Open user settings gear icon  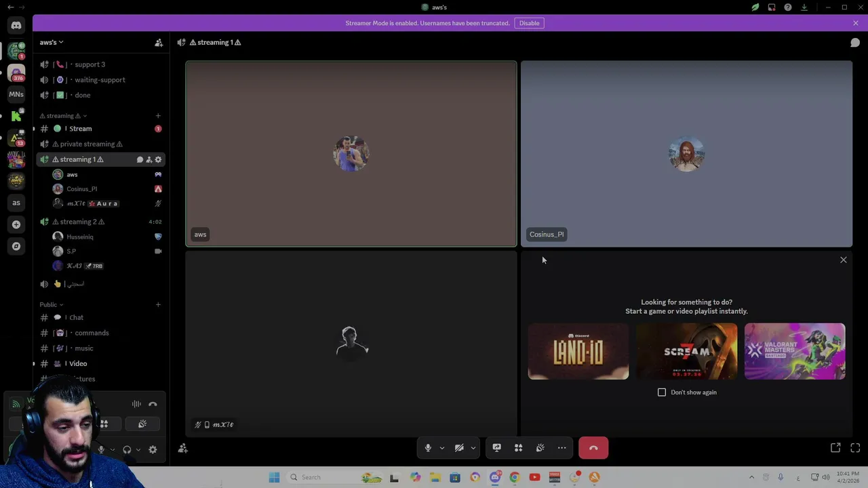(153, 449)
